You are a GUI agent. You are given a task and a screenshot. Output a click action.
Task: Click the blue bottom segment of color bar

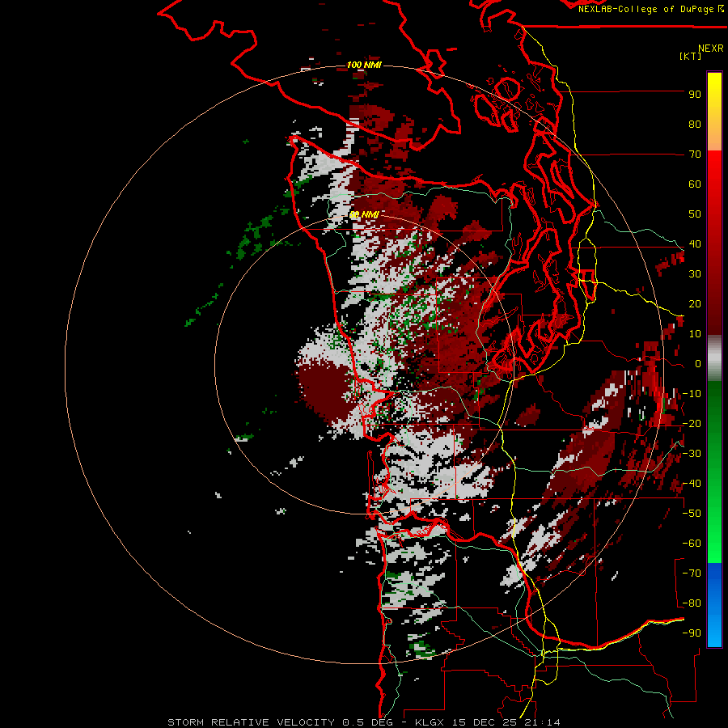click(x=714, y=605)
